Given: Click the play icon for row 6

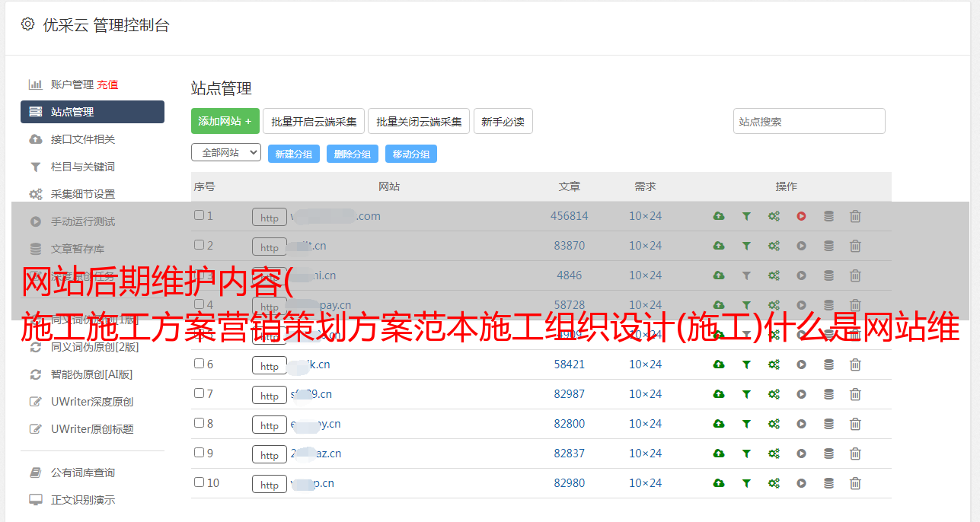Looking at the screenshot, I should tap(801, 364).
